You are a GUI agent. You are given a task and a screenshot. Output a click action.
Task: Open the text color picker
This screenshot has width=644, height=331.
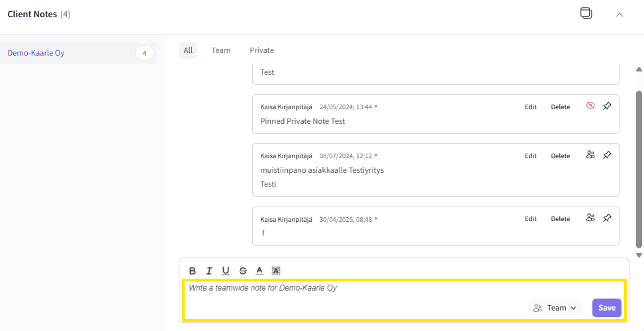pos(259,271)
